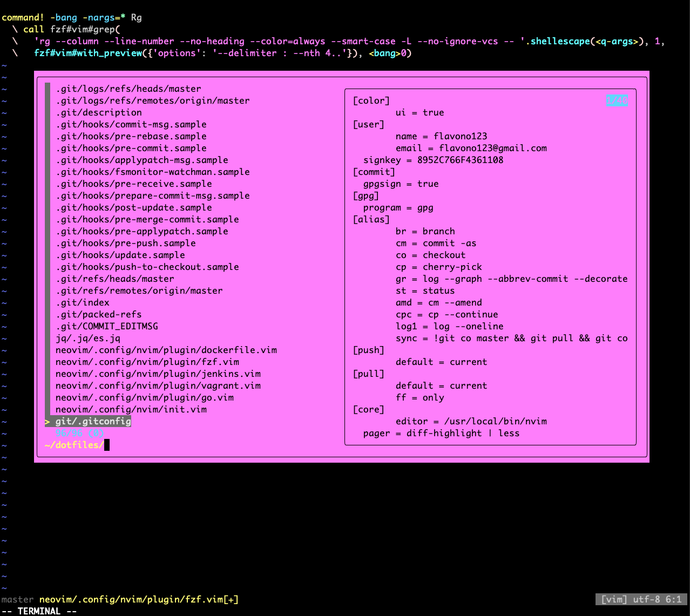Click the [color] header in the preview pane
Image resolution: width=690 pixels, height=616 pixels.
pyautogui.click(x=371, y=100)
